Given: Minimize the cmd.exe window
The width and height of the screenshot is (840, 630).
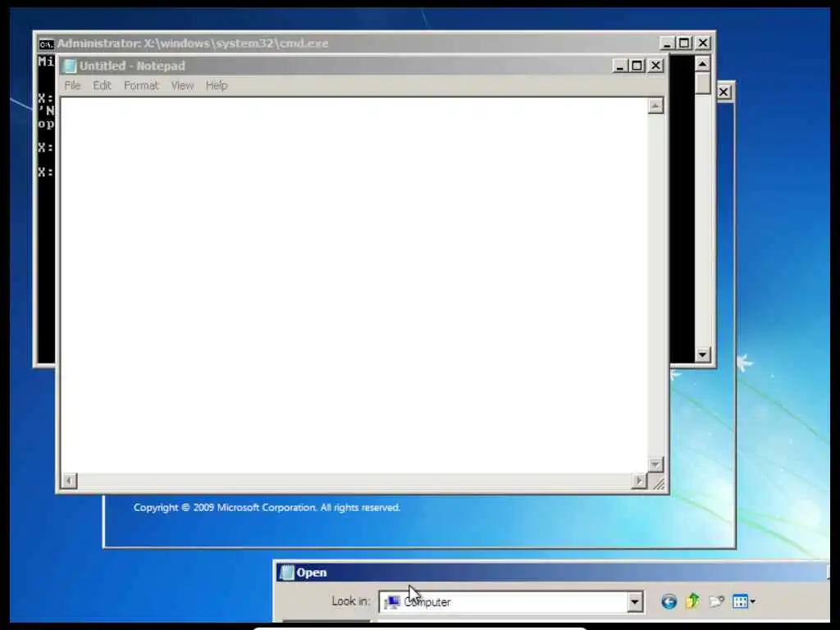Looking at the screenshot, I should click(666, 43).
